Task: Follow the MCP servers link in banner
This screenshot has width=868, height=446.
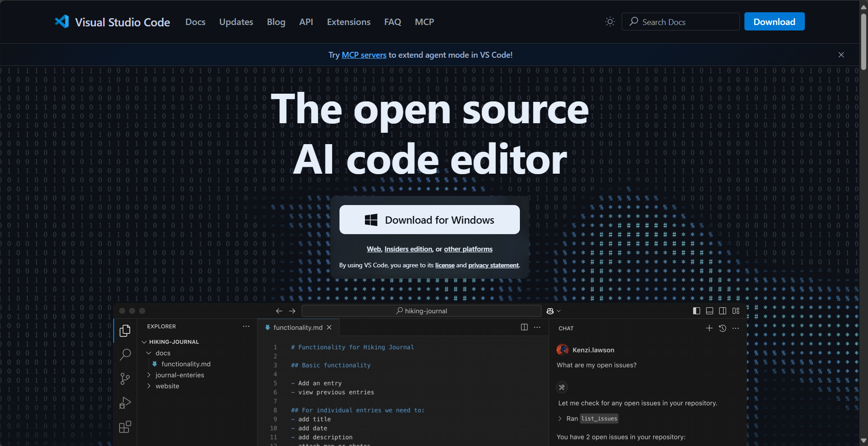Action: coord(364,55)
